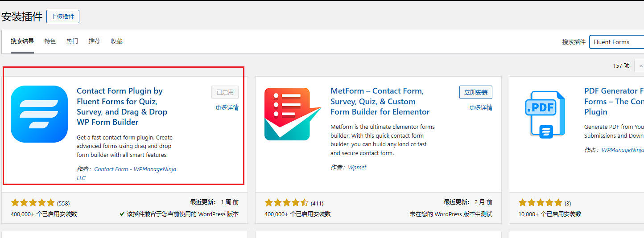Viewport: 644px width, 238px height.
Task: Click the Fluent Forms plugin icon
Action: coord(39,114)
